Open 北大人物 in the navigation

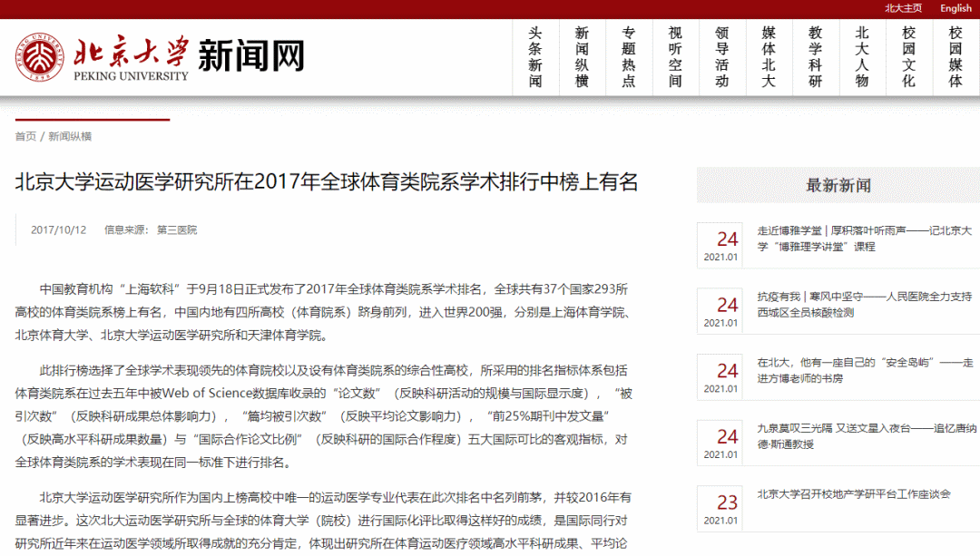click(x=862, y=57)
